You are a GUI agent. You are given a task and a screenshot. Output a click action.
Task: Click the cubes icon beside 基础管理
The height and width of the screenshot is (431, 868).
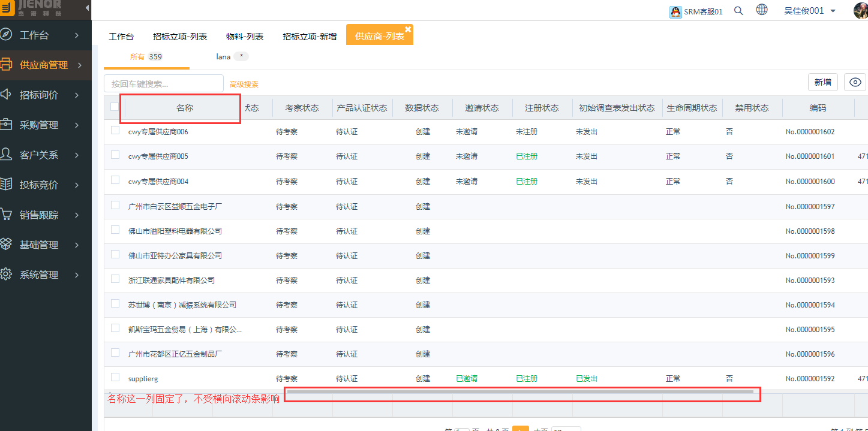[5, 245]
